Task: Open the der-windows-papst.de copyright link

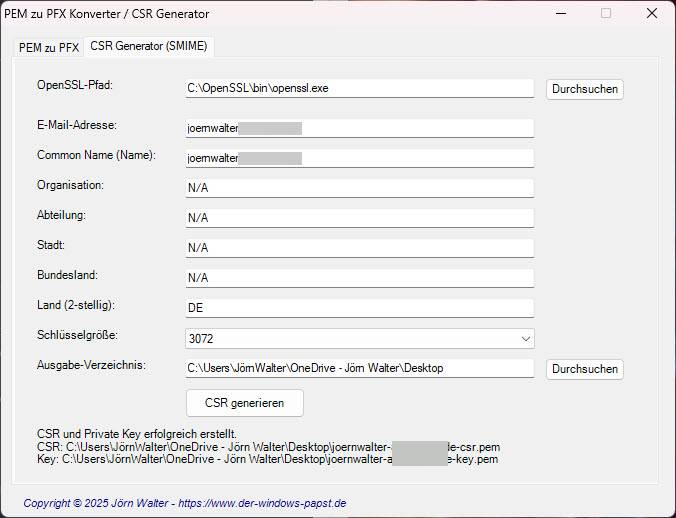Action: [x=185, y=503]
